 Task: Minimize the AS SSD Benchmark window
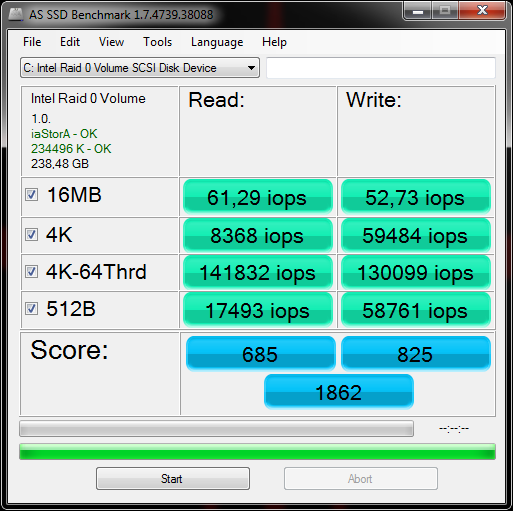coord(418,11)
